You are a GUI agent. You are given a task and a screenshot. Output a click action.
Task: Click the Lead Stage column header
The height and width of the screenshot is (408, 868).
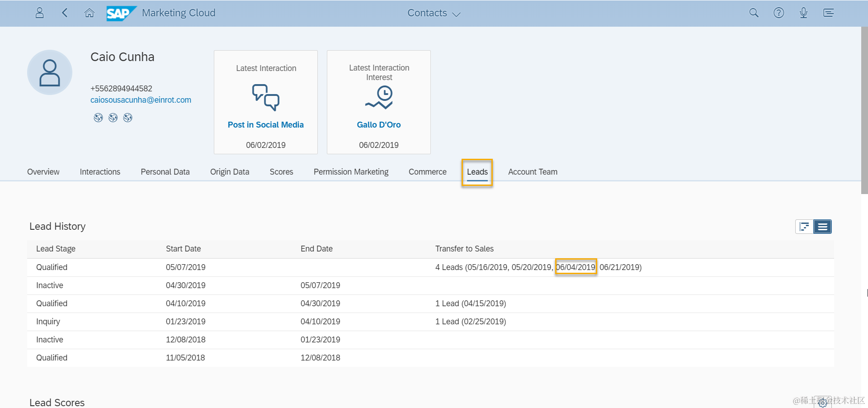click(x=56, y=249)
